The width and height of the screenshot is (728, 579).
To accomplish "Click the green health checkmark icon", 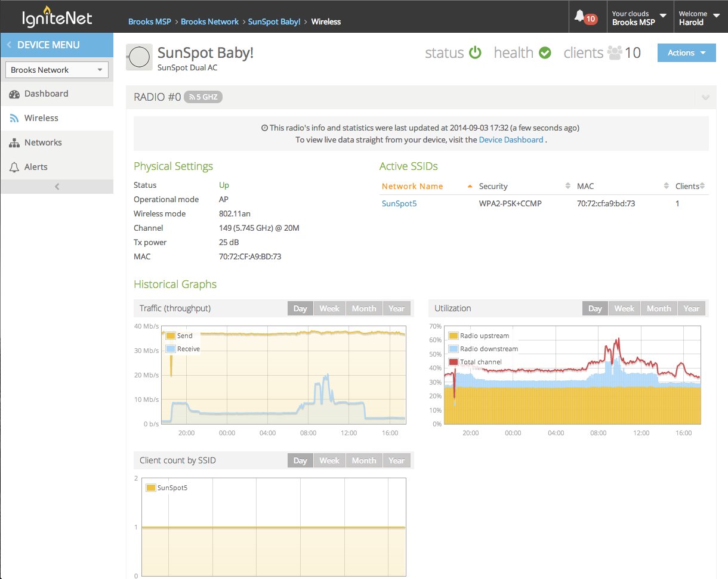I will tap(545, 53).
